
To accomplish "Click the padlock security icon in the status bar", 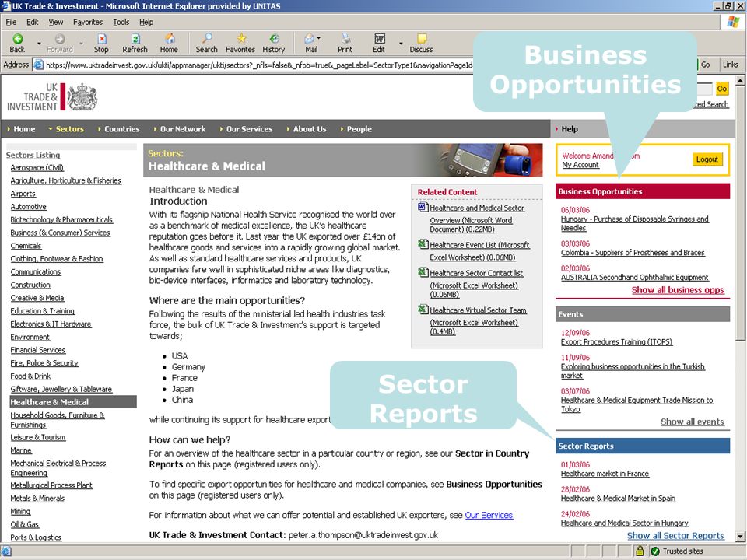I will (x=640, y=551).
